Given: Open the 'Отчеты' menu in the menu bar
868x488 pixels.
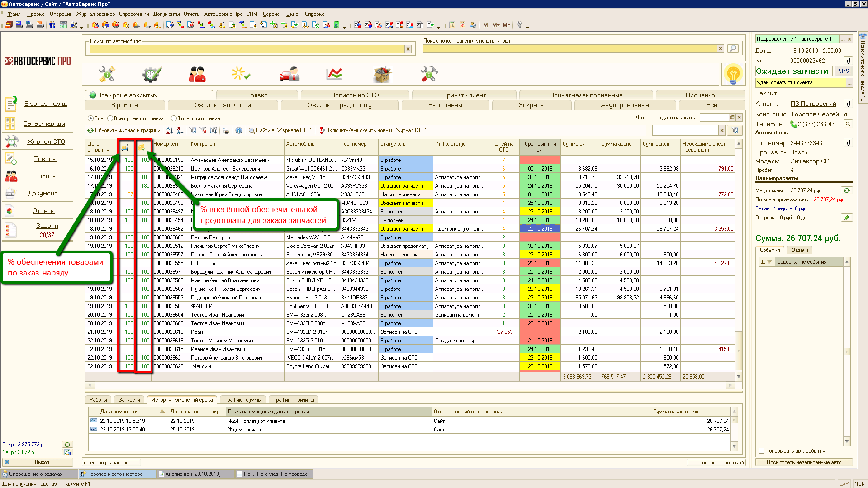Looking at the screenshot, I should [x=192, y=14].
